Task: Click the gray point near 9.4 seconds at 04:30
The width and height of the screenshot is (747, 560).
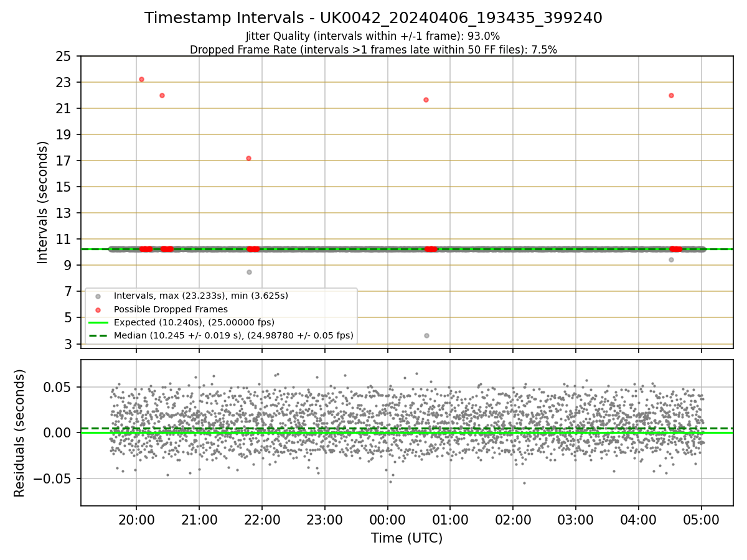Action: click(x=671, y=259)
